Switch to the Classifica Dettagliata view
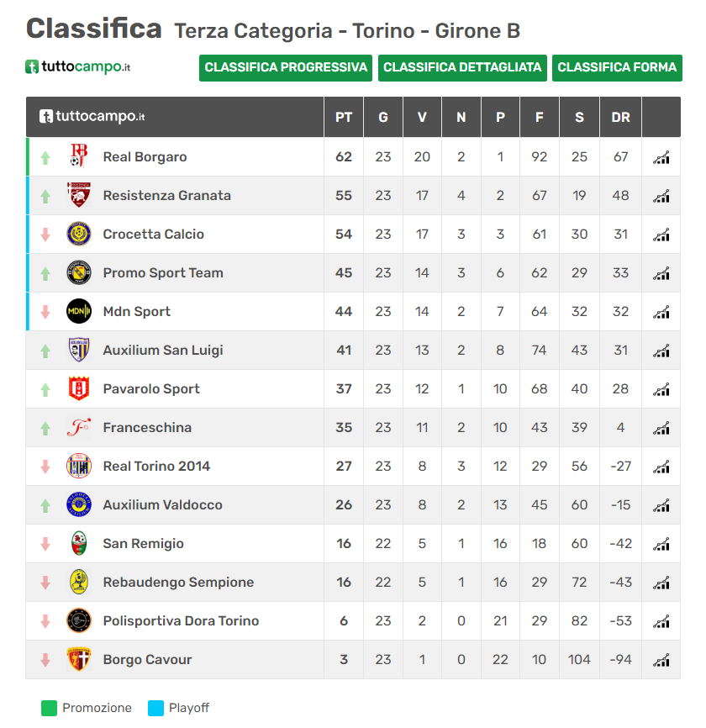 (x=462, y=67)
